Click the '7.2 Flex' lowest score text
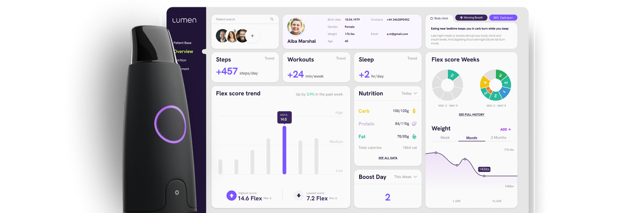644x213 pixels. pos(317,198)
